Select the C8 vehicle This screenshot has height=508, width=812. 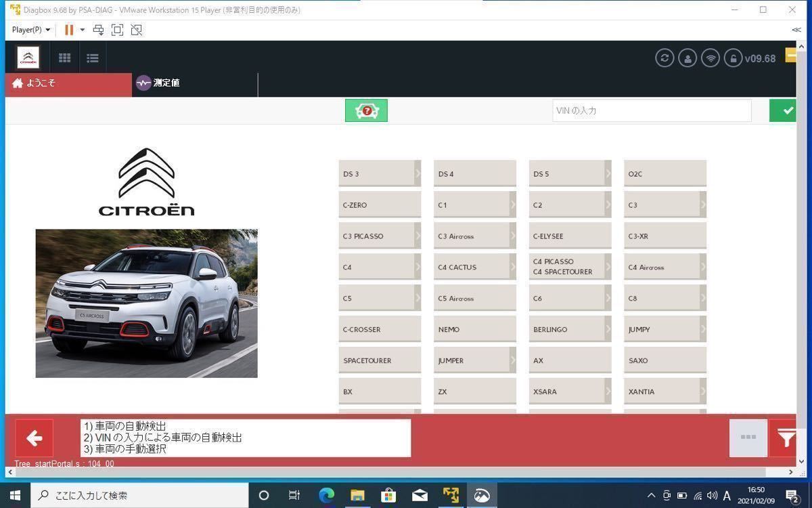tap(665, 299)
